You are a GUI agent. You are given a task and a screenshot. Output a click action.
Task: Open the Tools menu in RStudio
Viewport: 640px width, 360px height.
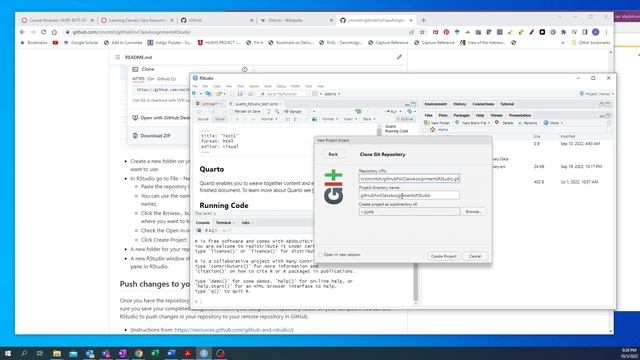click(x=309, y=87)
